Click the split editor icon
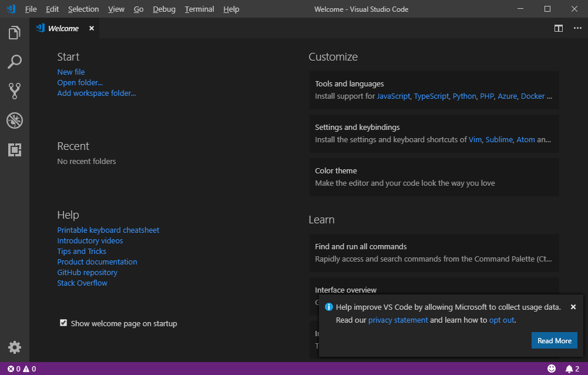The image size is (588, 375). [559, 28]
